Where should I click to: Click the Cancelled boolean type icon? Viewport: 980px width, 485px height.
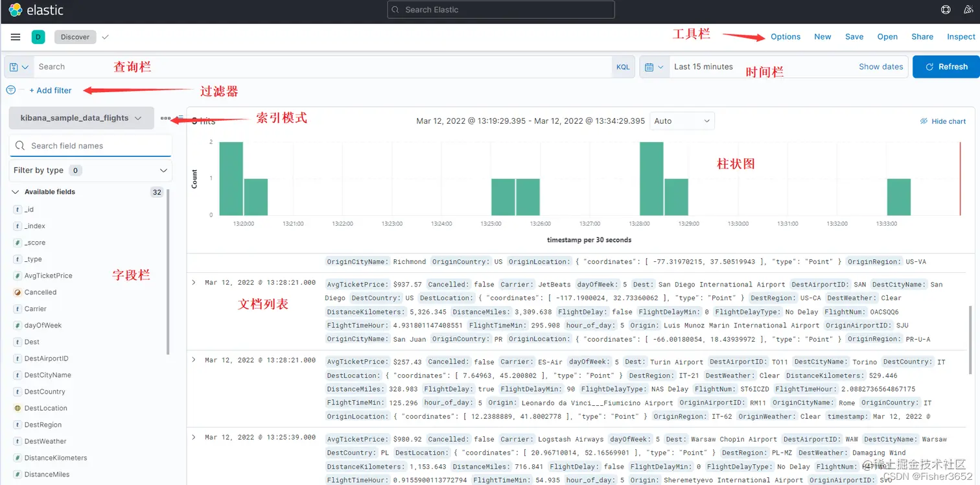pos(17,292)
